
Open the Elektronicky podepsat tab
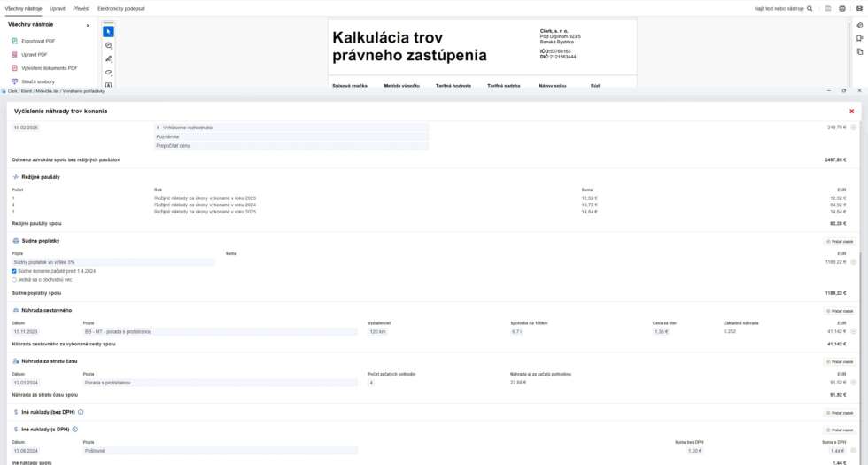click(x=121, y=8)
